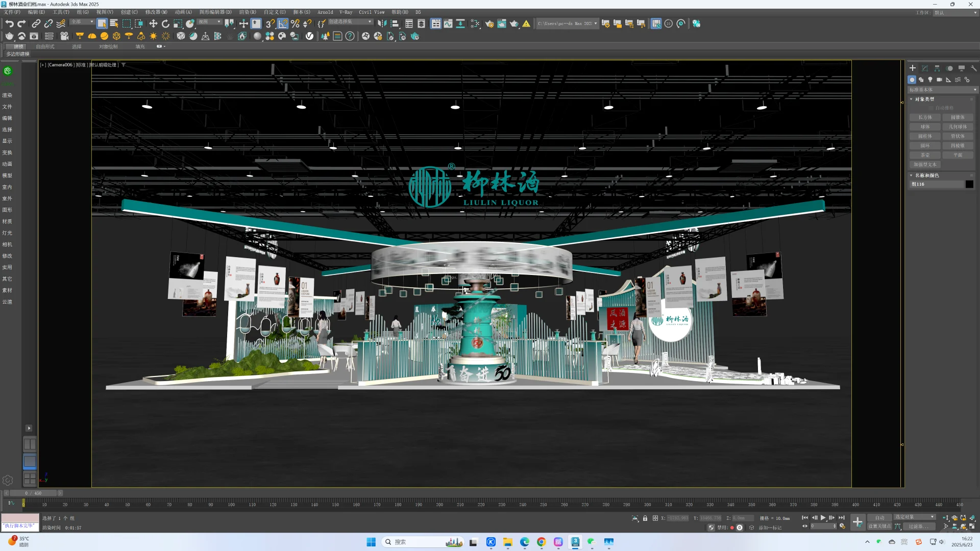Select the Cameras category icon
Image resolution: width=980 pixels, height=551 pixels.
click(x=940, y=80)
